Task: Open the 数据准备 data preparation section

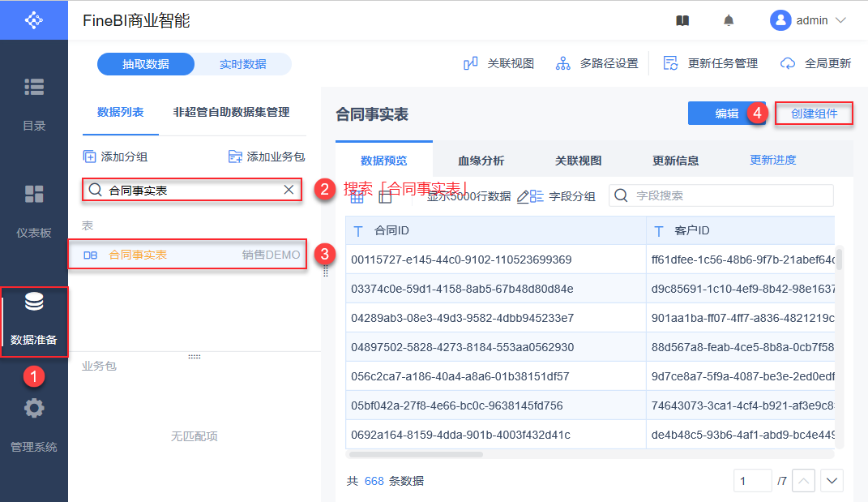Action: [x=34, y=321]
